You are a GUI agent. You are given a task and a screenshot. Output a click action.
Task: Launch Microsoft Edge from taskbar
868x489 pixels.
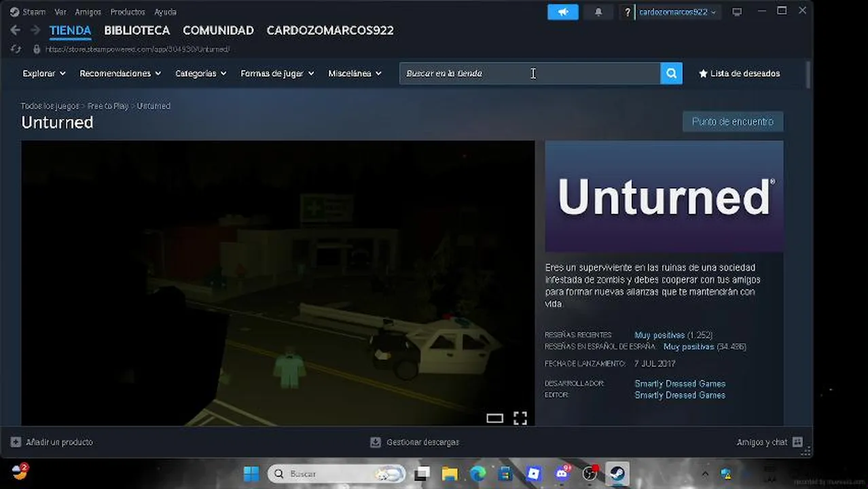tap(477, 473)
